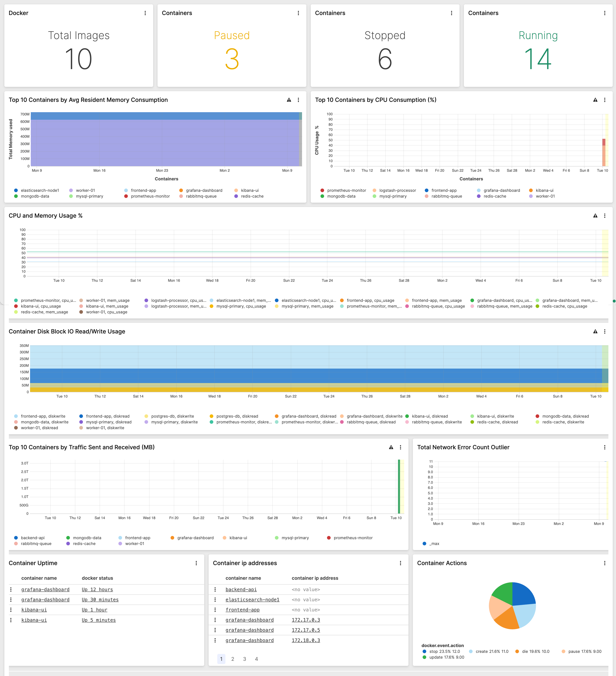Image resolution: width=616 pixels, height=676 pixels.
Task: Open the grafana-dashboard link in Container Uptime
Action: 45,589
